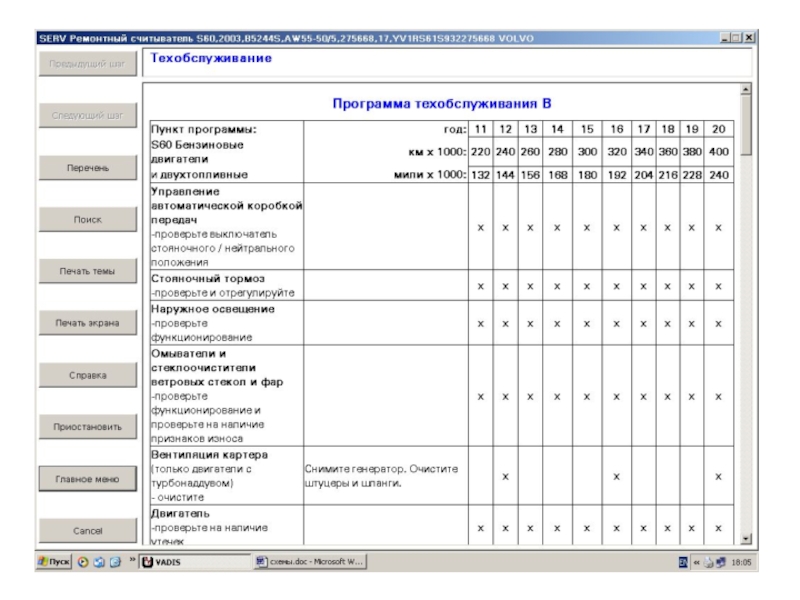Click Наружное освещение x mark under year 14
The image size is (800, 600).
coord(557,323)
